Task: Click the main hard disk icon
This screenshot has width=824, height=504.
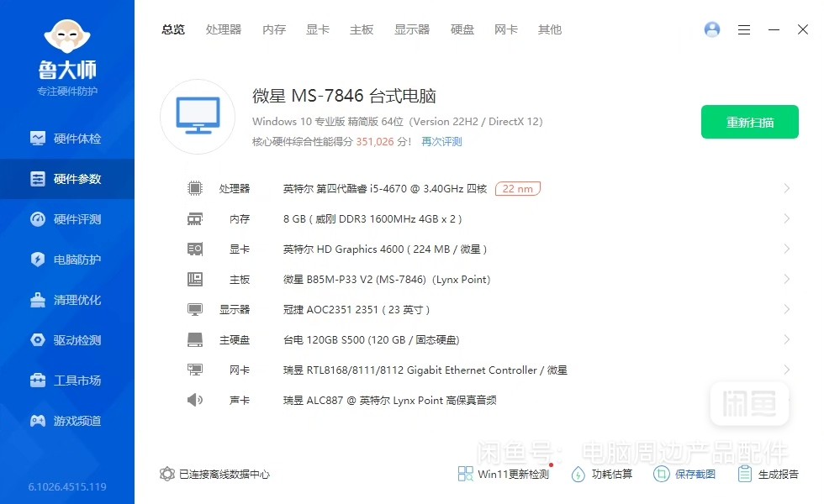Action: tap(195, 339)
